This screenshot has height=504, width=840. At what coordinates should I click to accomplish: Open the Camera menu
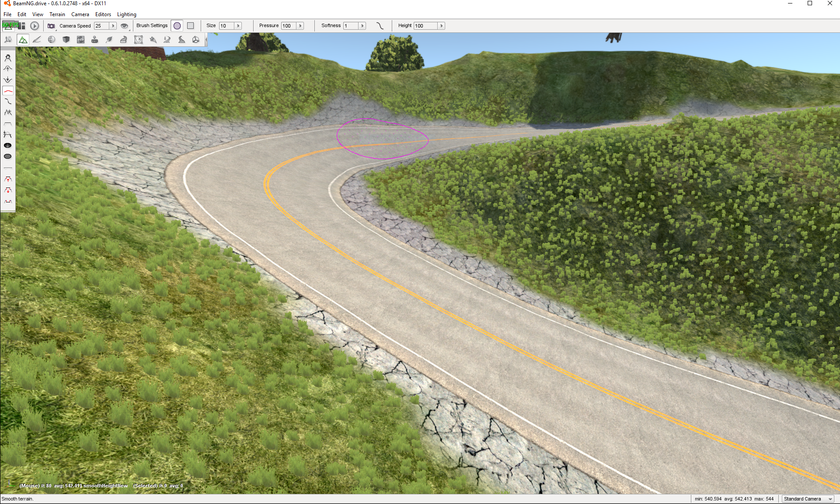tap(80, 14)
